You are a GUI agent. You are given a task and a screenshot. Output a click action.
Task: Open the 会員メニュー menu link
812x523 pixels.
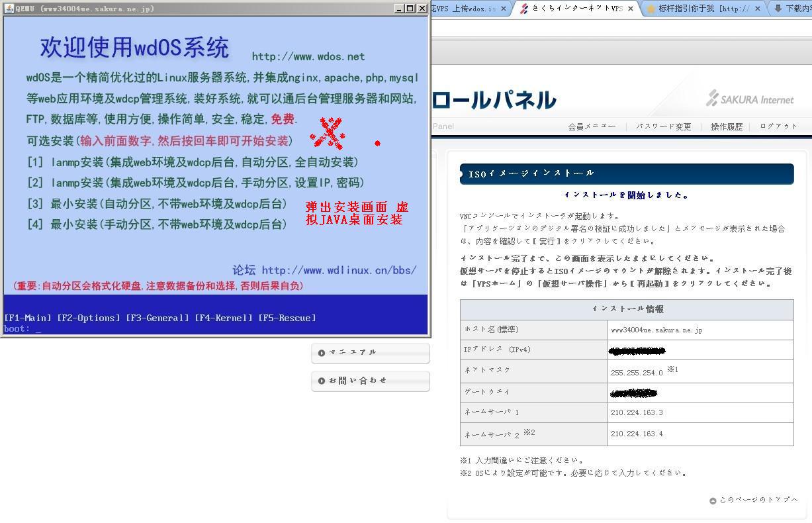click(592, 126)
